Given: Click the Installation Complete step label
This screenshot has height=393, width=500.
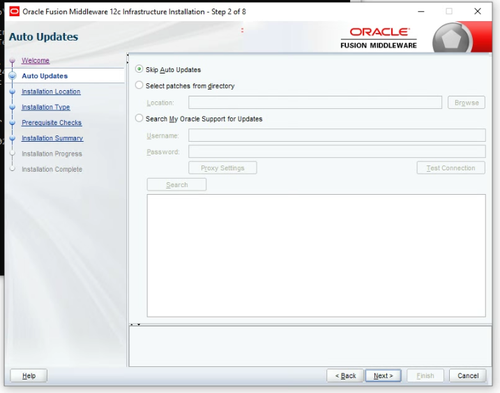Looking at the screenshot, I should 52,169.
